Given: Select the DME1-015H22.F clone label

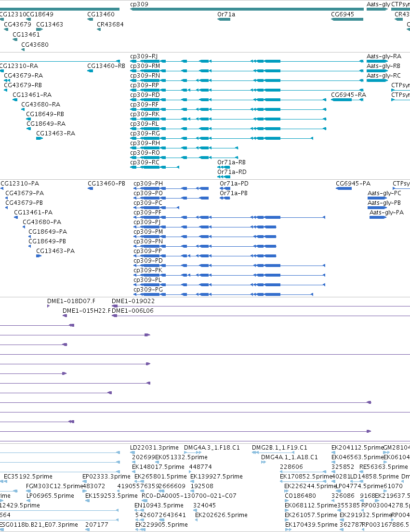Looking at the screenshot, I should click(x=87, y=311).
